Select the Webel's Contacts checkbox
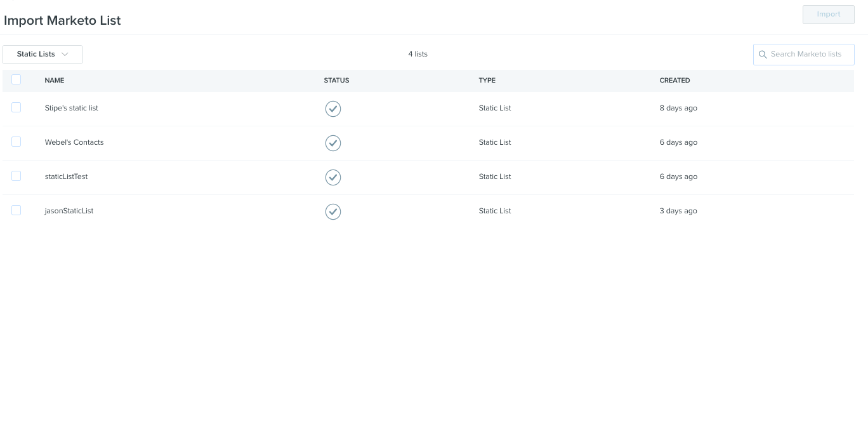Viewport: 868px width, 447px height. pos(16,142)
